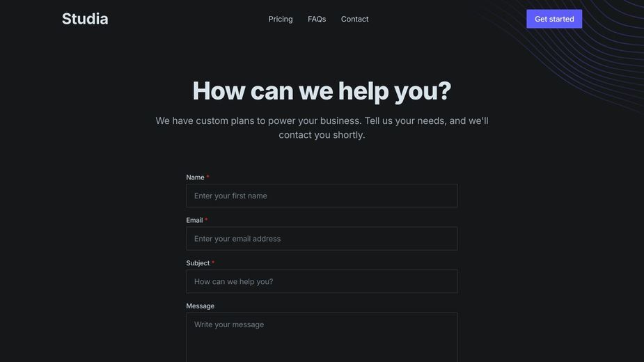Select the Contact navigation link
The image size is (644, 362).
354,19
